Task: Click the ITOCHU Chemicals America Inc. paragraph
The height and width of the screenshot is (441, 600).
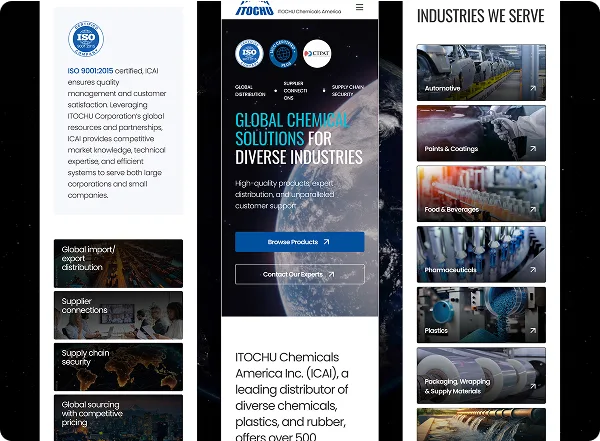Action: click(x=292, y=397)
